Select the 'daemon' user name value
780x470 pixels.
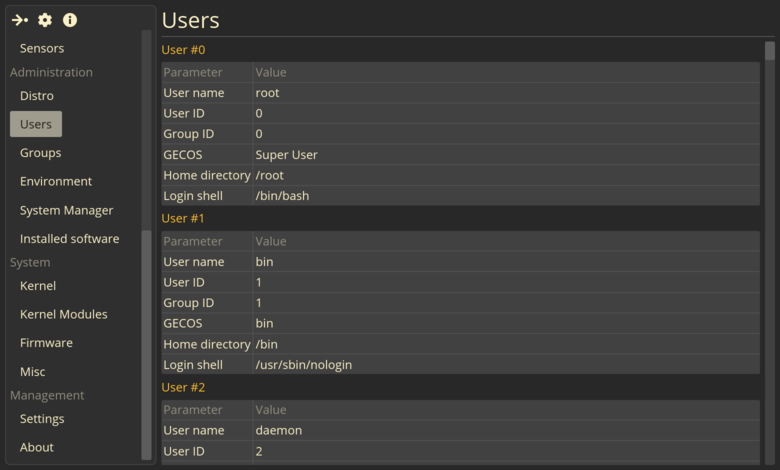[x=279, y=430]
